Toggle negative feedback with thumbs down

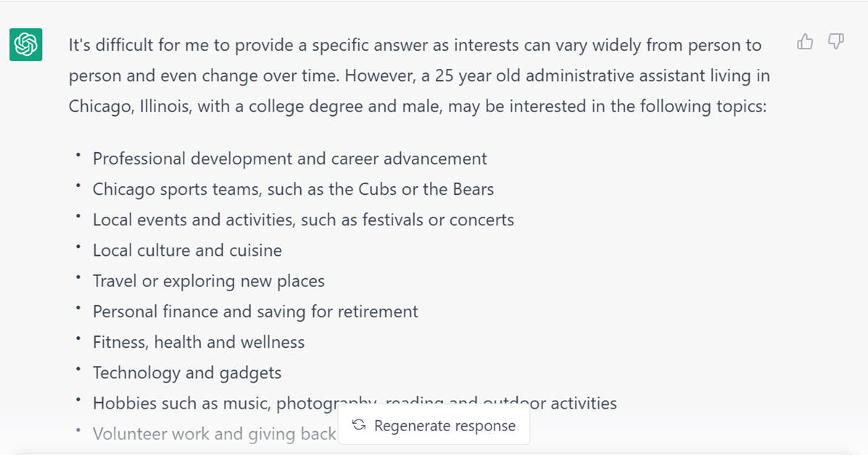tap(836, 42)
